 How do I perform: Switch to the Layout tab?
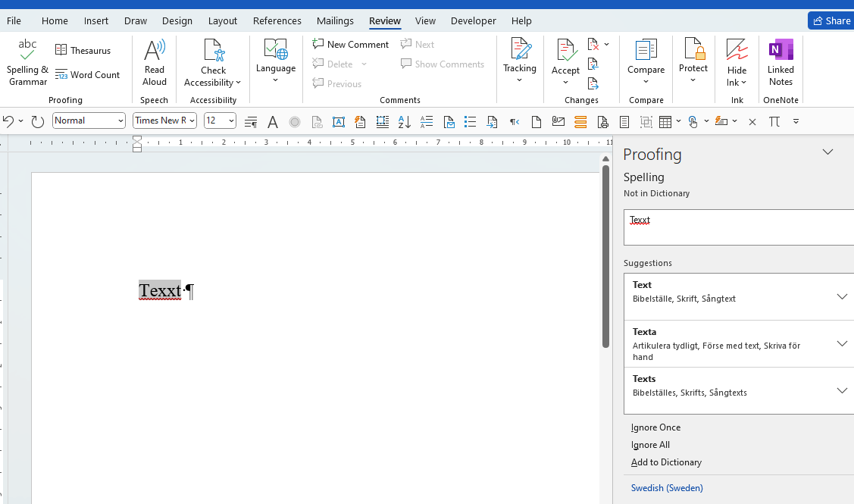(x=222, y=20)
